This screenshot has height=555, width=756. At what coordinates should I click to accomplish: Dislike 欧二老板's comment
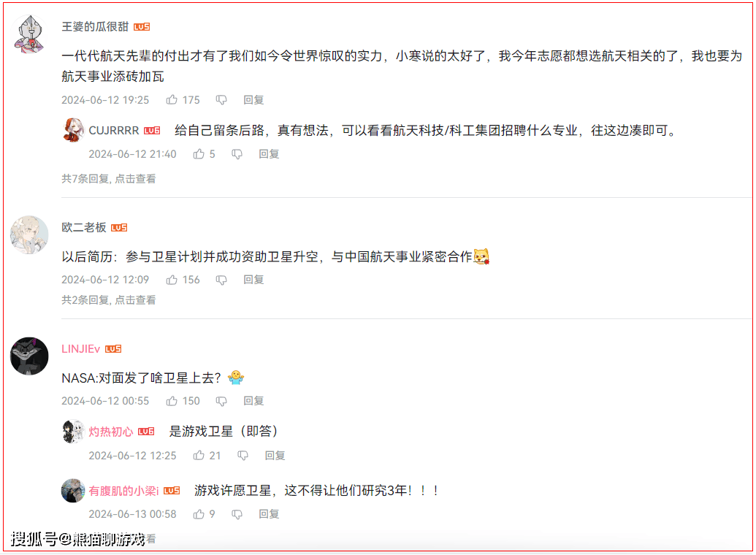click(221, 280)
